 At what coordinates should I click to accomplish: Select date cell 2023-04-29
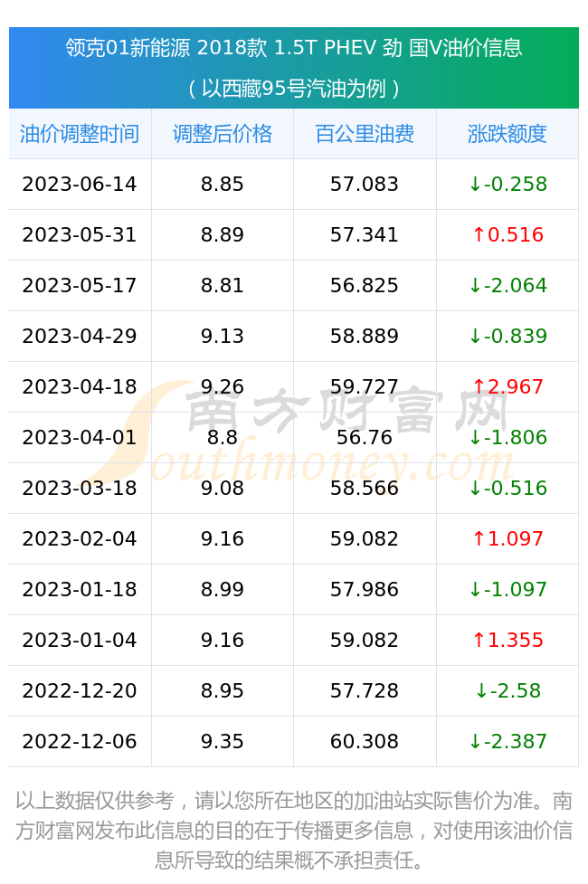[80, 336]
